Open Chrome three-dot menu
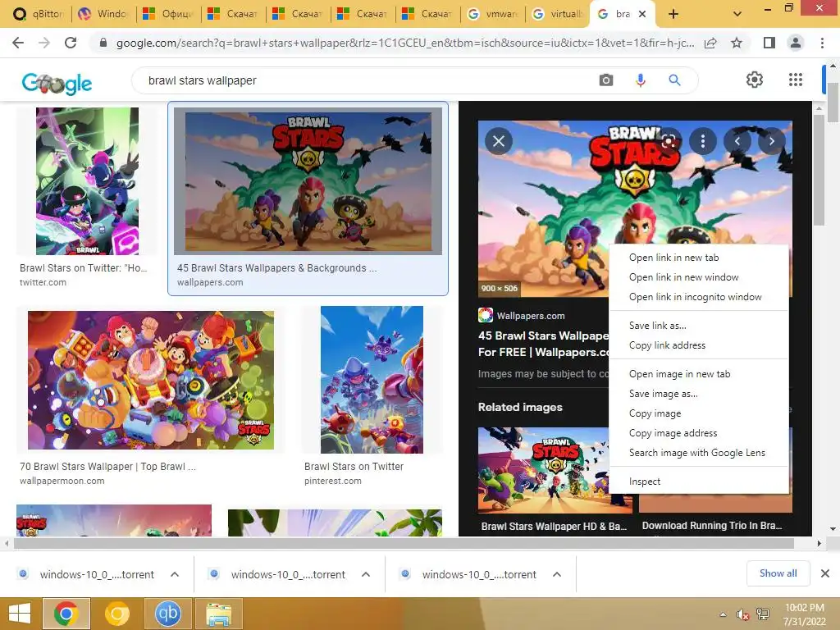 click(x=822, y=43)
